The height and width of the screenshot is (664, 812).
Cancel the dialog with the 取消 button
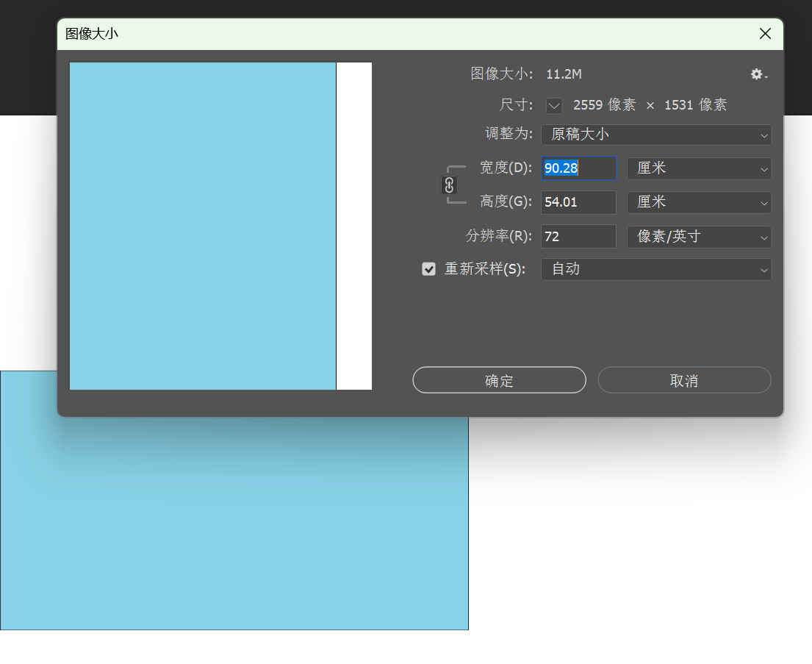[x=684, y=380]
